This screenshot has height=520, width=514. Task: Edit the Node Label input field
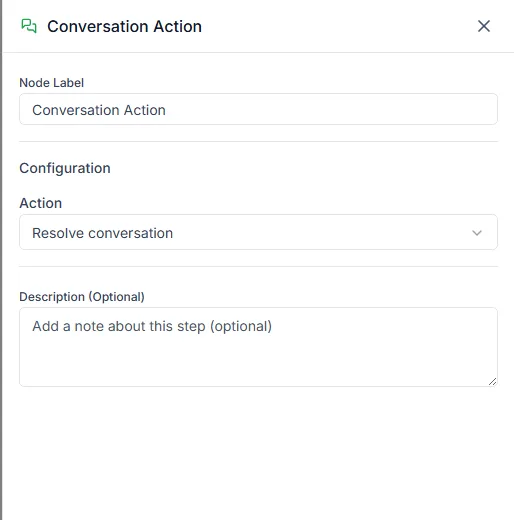coord(258,109)
